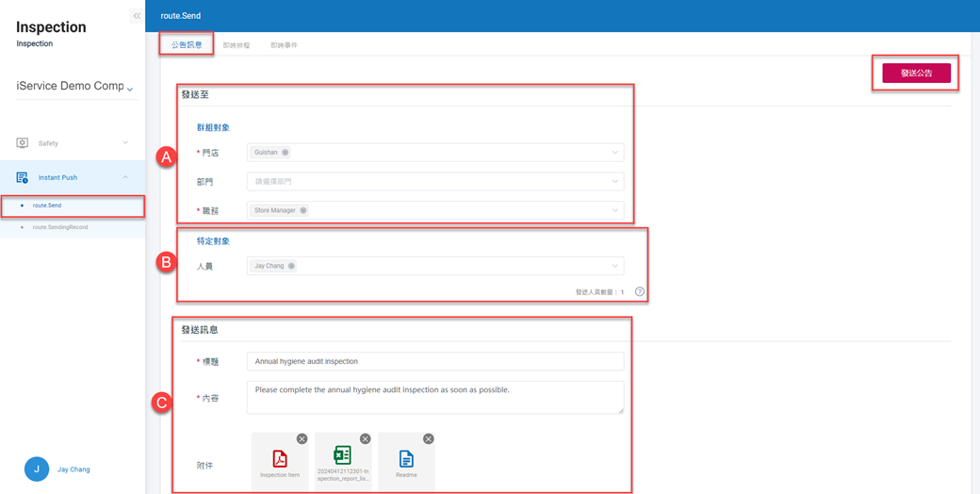
Task: Remove the Guishan store tag
Action: [286, 153]
